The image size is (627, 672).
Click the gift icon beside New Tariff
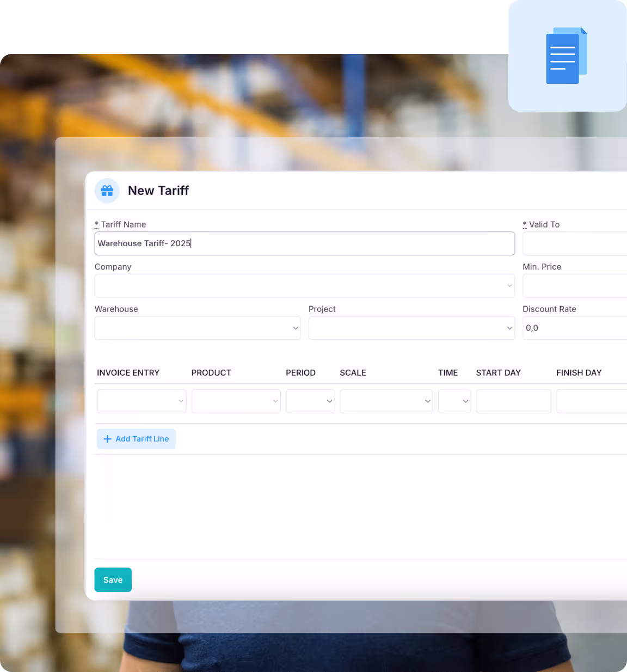tap(107, 191)
